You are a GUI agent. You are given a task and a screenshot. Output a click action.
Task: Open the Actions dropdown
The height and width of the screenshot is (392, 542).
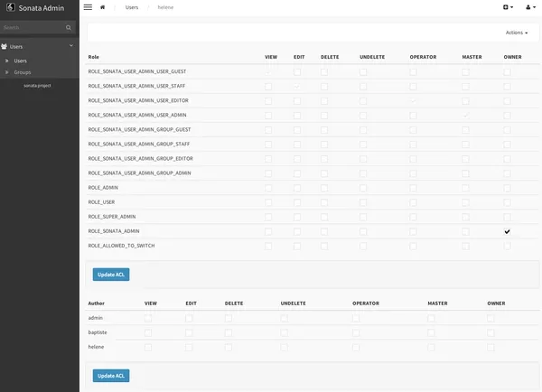[x=517, y=33]
